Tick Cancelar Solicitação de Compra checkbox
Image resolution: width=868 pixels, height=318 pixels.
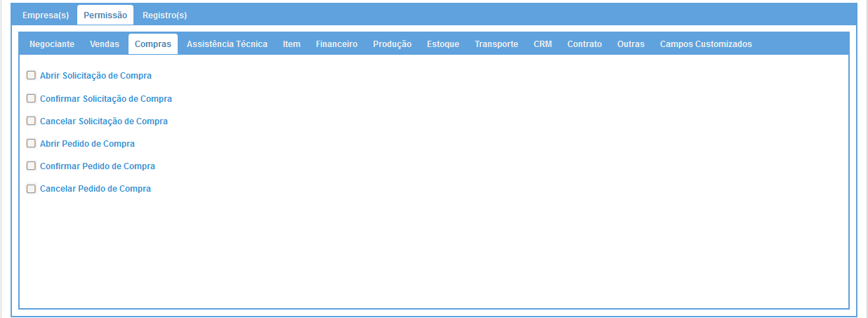pyautogui.click(x=31, y=121)
